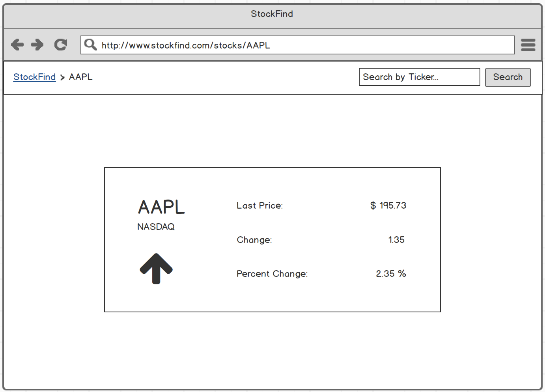Open the hamburger menu icon
545x392 pixels.
528,45
